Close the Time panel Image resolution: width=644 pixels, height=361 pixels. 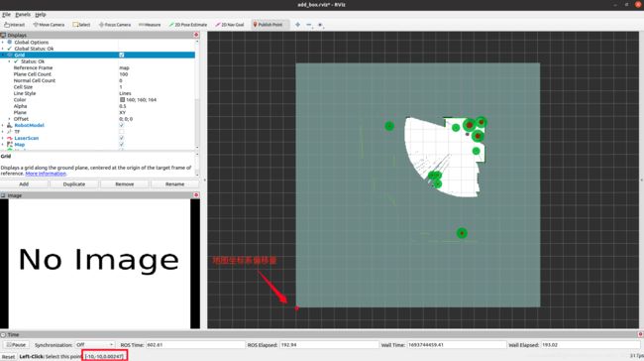[x=640, y=334]
